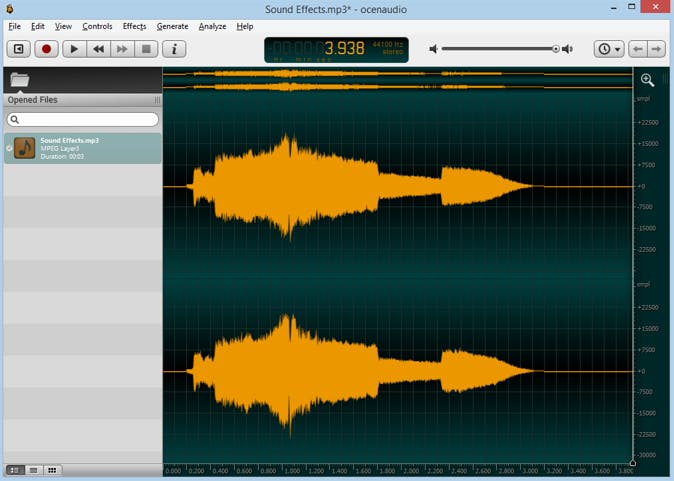Image resolution: width=674 pixels, height=481 pixels.
Task: Mute audio using the left speaker icon
Action: [434, 49]
